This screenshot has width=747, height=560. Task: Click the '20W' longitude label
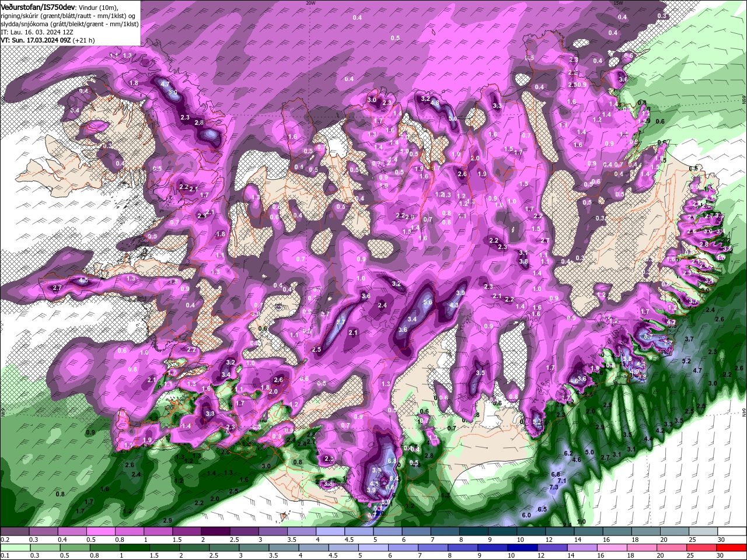[310, 3]
